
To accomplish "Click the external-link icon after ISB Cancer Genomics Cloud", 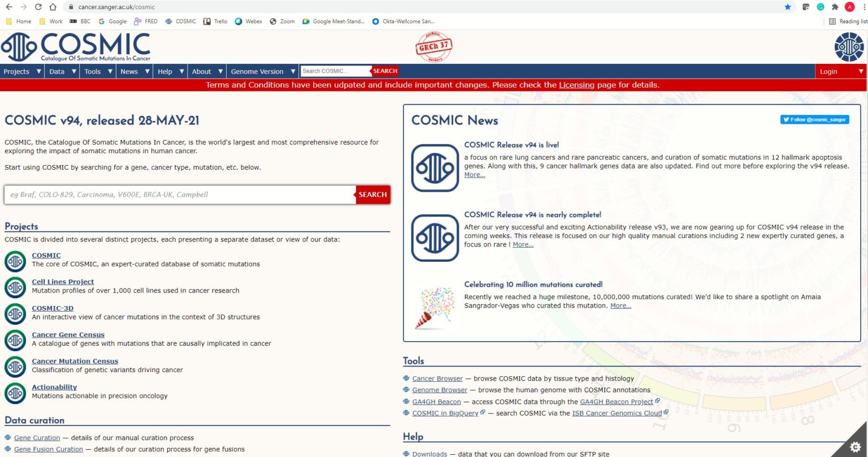I will (666, 412).
